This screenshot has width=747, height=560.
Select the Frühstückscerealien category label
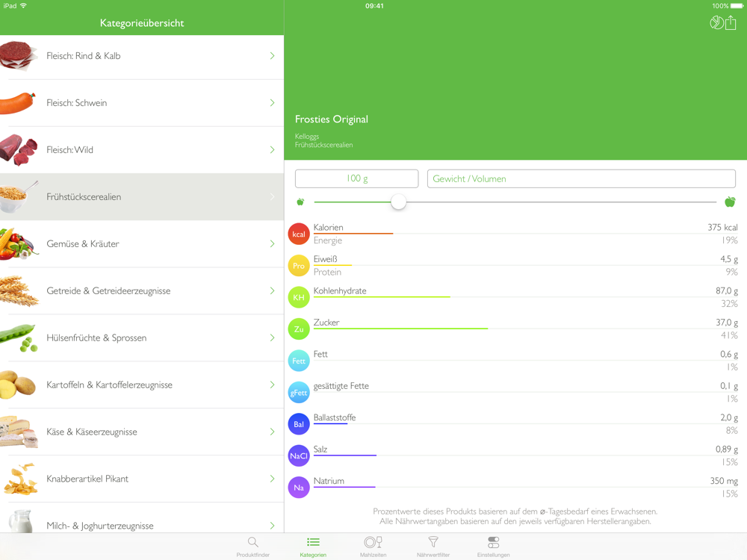tap(84, 196)
